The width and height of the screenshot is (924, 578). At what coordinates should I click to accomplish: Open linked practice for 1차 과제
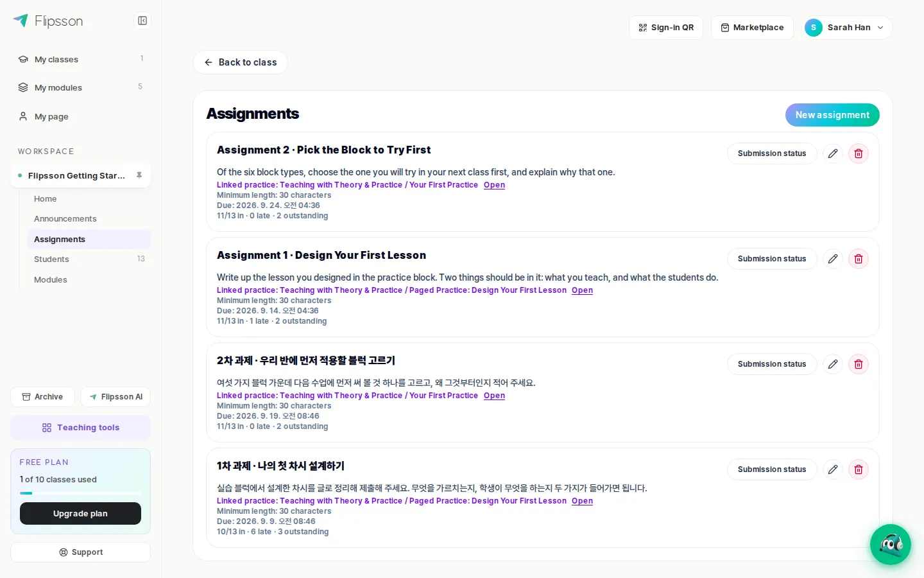tap(582, 501)
